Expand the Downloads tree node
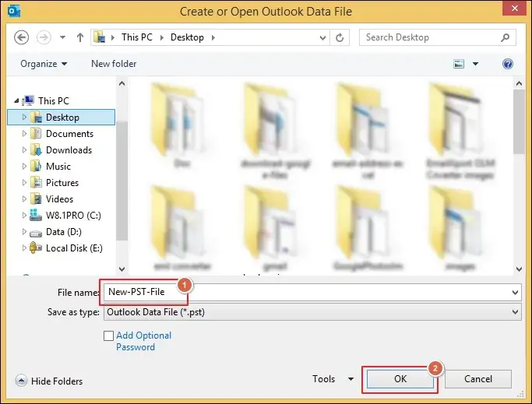 (x=24, y=150)
